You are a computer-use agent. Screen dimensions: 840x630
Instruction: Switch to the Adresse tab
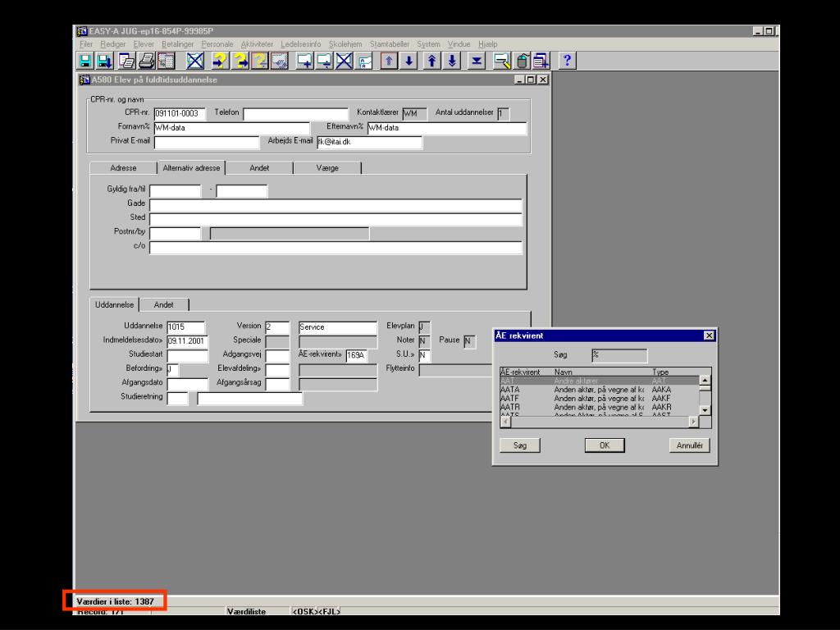click(123, 167)
